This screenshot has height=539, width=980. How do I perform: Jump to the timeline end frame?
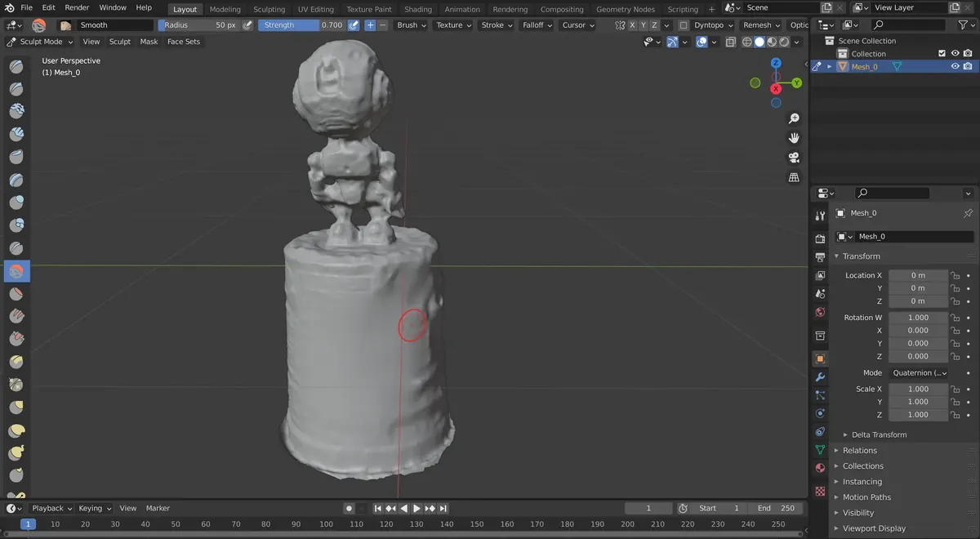tap(443, 508)
